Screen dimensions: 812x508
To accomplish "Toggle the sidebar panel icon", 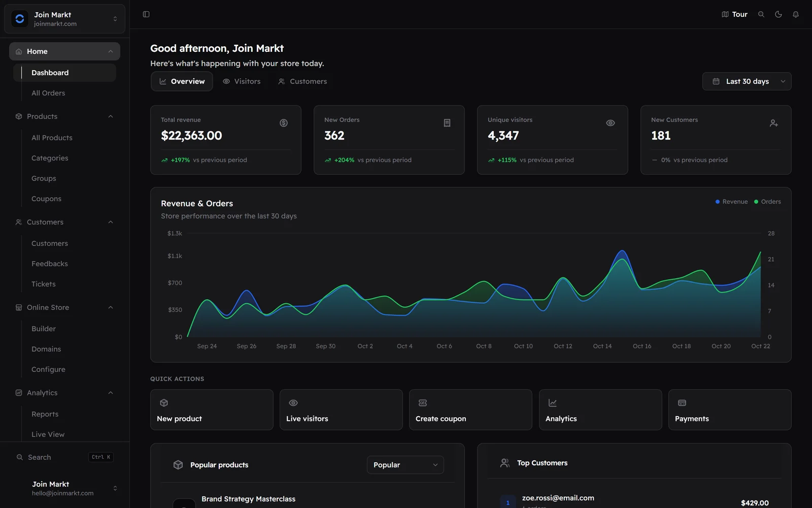I will point(146,14).
